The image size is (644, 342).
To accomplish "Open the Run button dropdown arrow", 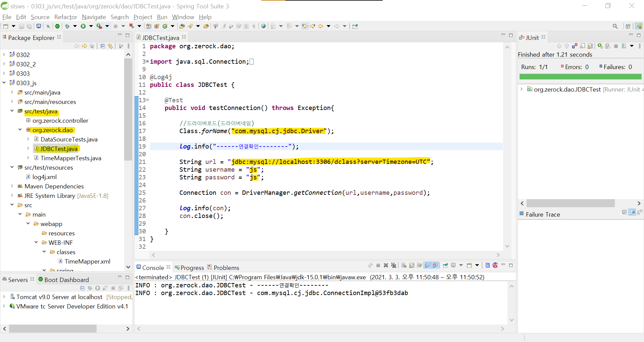I will [91, 26].
